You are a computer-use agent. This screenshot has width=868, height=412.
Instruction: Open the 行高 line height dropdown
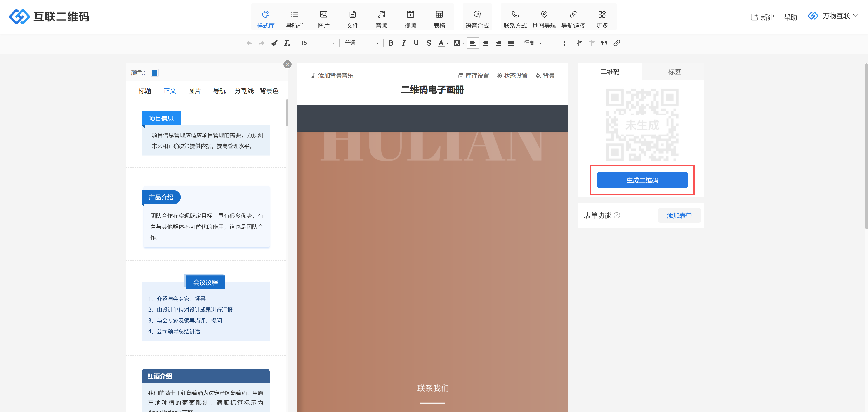(x=532, y=43)
